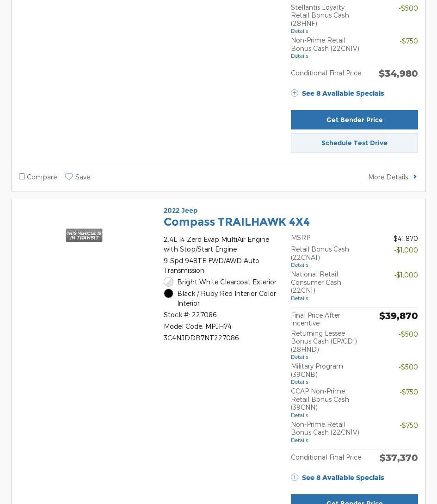Click Schedule Test Drive button
This screenshot has height=504, width=437.
coord(354,143)
